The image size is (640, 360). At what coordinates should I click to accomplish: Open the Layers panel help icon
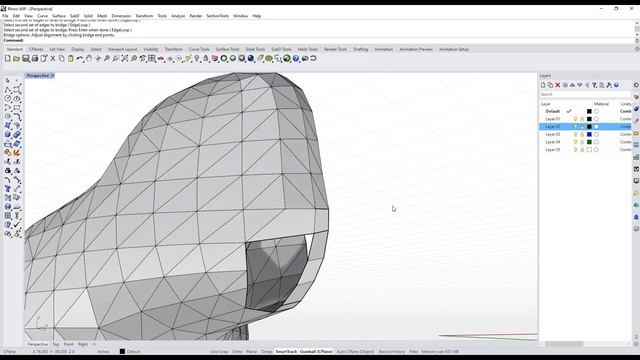616,85
